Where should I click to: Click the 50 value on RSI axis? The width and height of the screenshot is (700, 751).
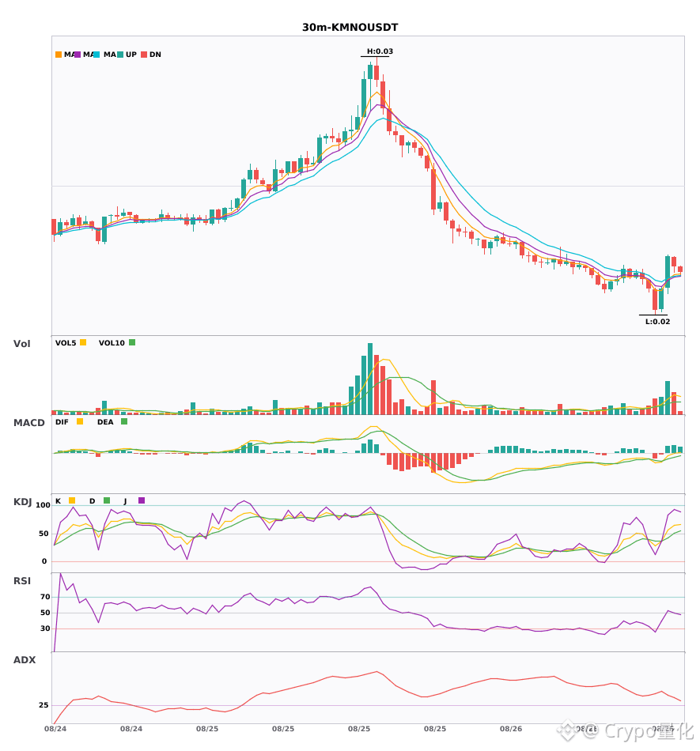(x=46, y=613)
